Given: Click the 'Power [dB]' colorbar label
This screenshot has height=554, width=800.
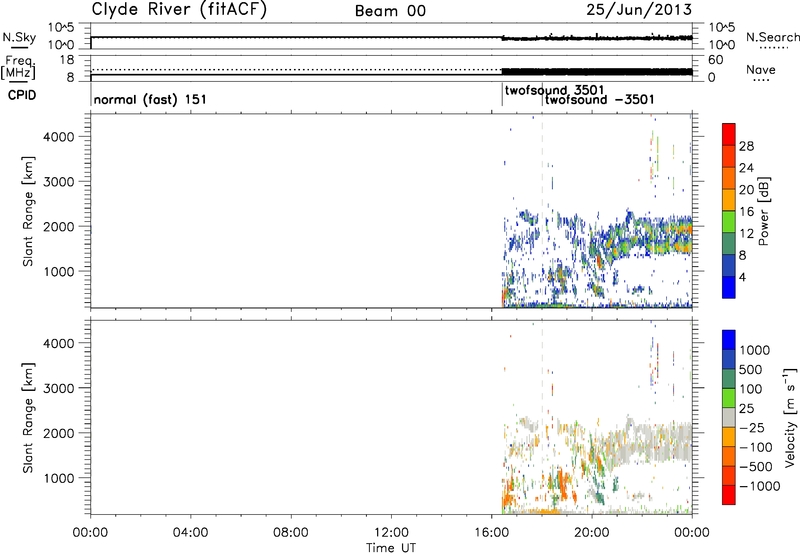Looking at the screenshot, I should tap(764, 211).
